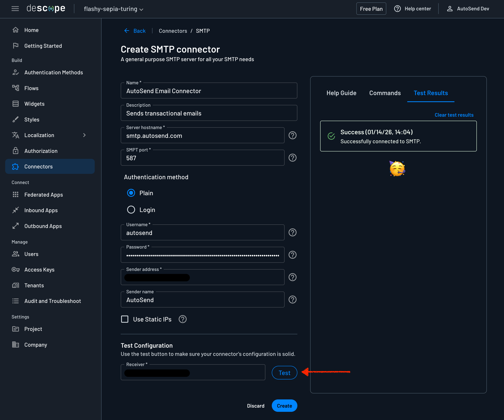Select the Plain authentication radio button
This screenshot has height=420, width=504.
tap(131, 193)
